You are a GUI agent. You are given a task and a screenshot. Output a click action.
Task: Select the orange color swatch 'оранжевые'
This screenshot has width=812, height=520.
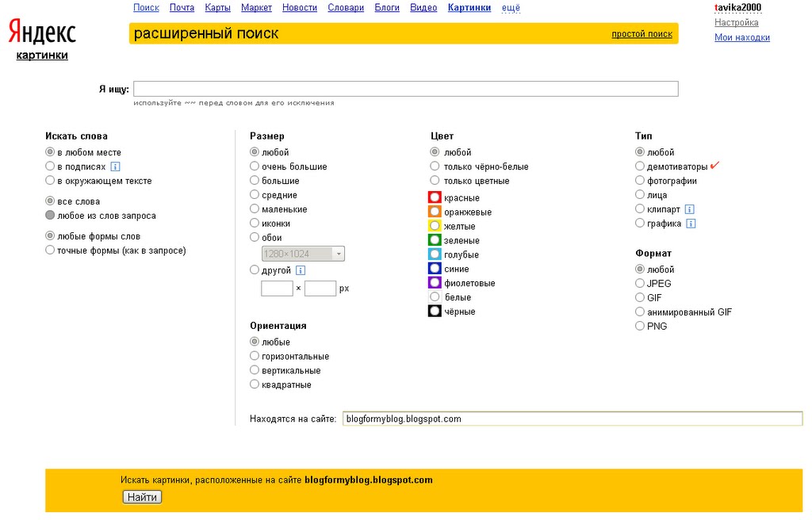[435, 212]
